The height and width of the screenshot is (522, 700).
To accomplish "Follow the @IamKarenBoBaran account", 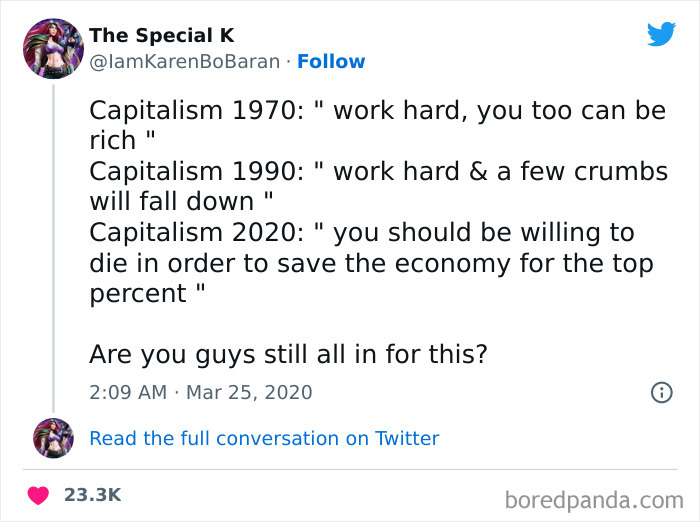I will 331,62.
